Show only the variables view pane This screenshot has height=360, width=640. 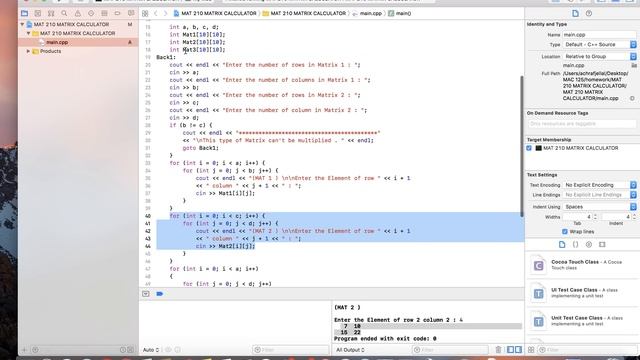pos(511,350)
